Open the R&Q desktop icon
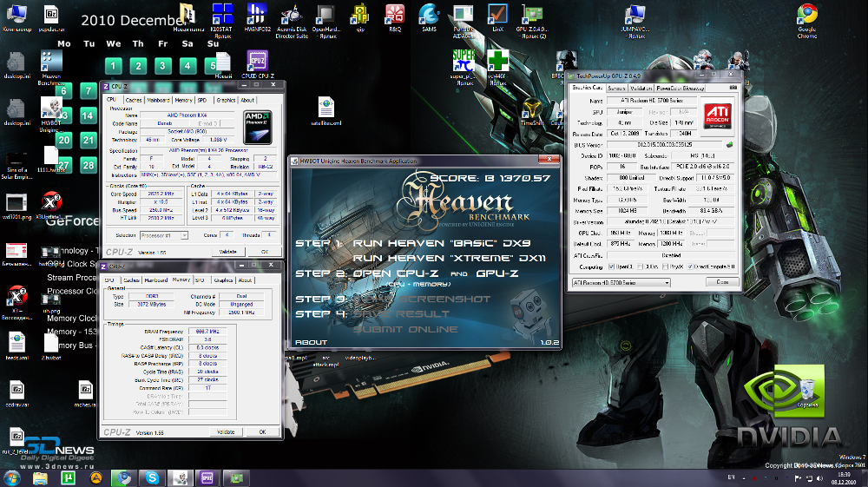 395,18
